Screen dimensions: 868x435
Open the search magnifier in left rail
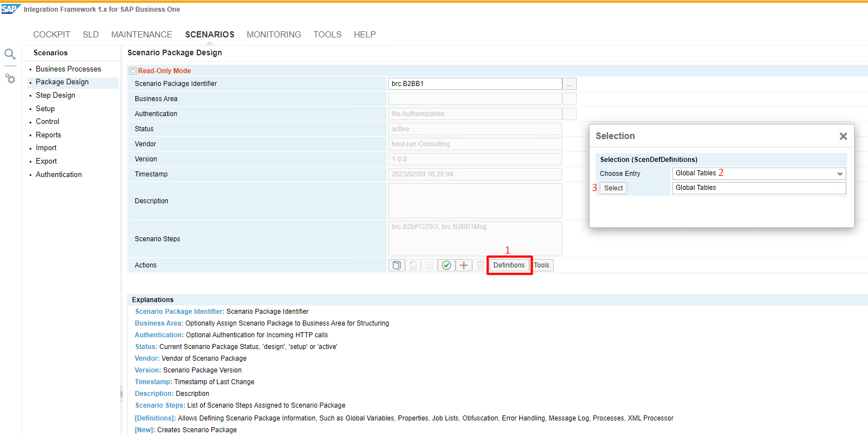point(10,54)
